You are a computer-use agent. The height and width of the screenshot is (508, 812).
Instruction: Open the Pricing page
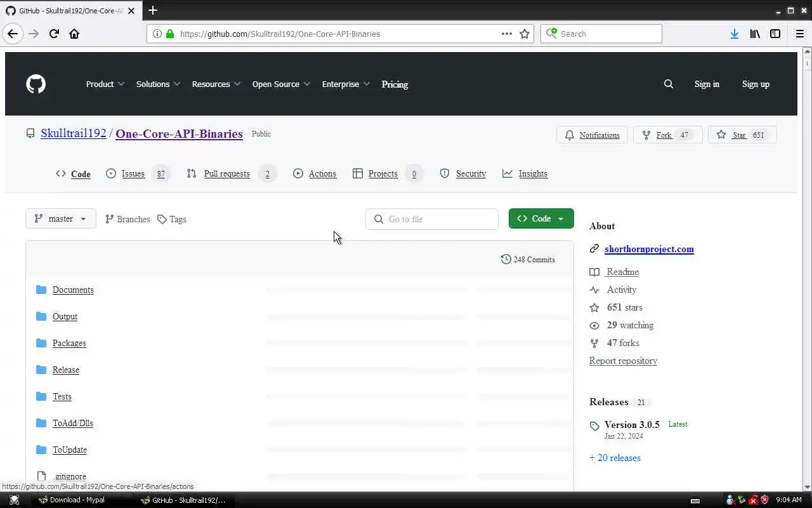pos(395,84)
